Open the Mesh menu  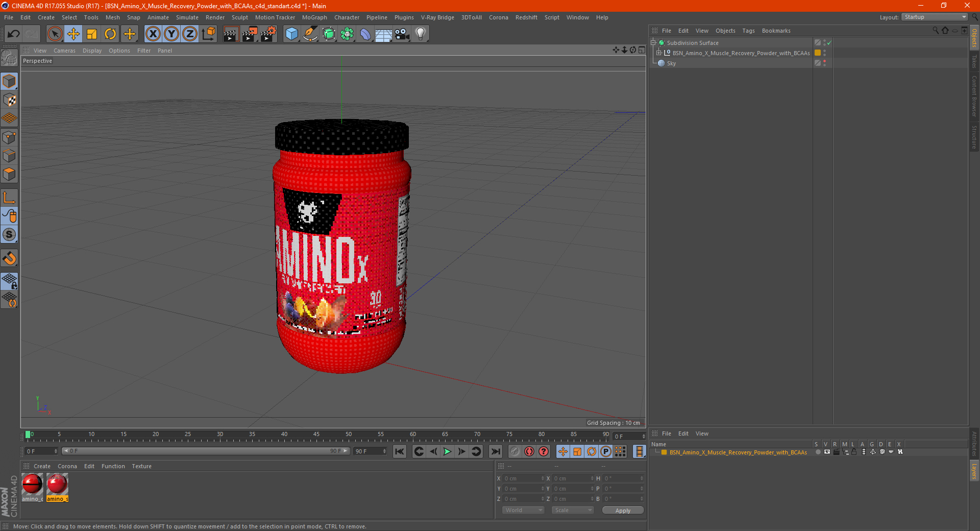point(113,17)
